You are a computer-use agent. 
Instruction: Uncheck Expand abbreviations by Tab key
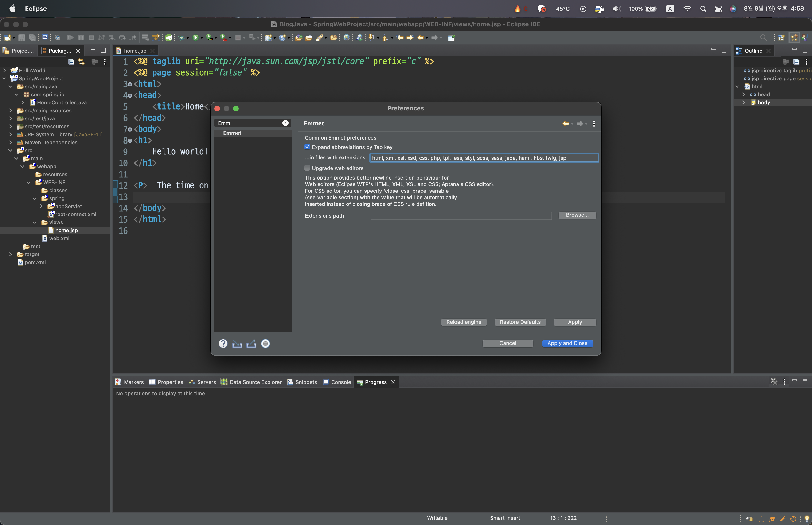click(307, 147)
